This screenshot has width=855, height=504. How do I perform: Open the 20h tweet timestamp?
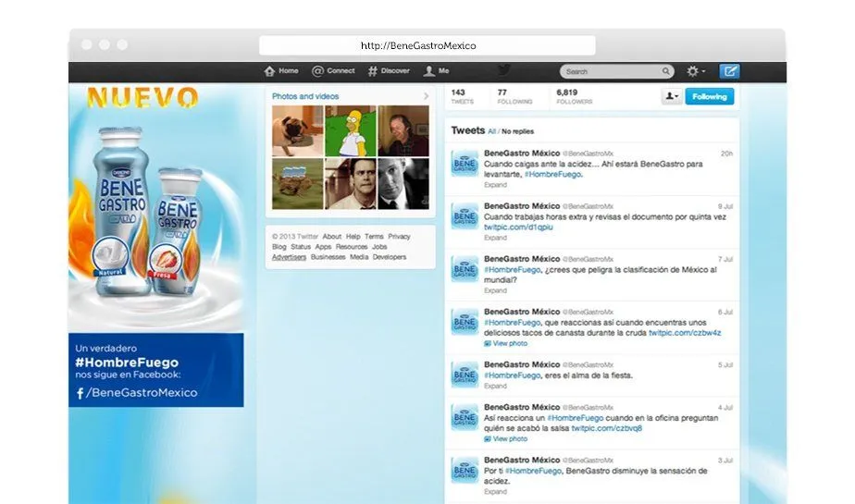[x=727, y=154]
